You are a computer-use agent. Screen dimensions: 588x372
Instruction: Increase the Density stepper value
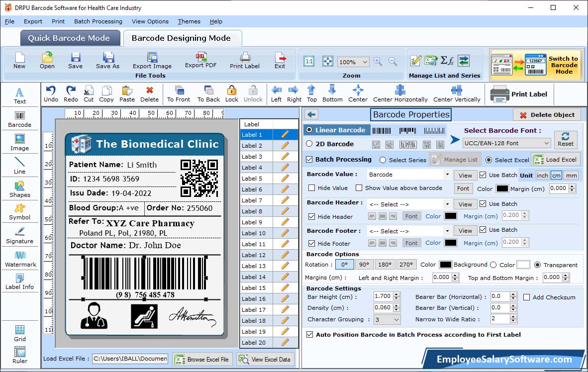tap(397, 306)
